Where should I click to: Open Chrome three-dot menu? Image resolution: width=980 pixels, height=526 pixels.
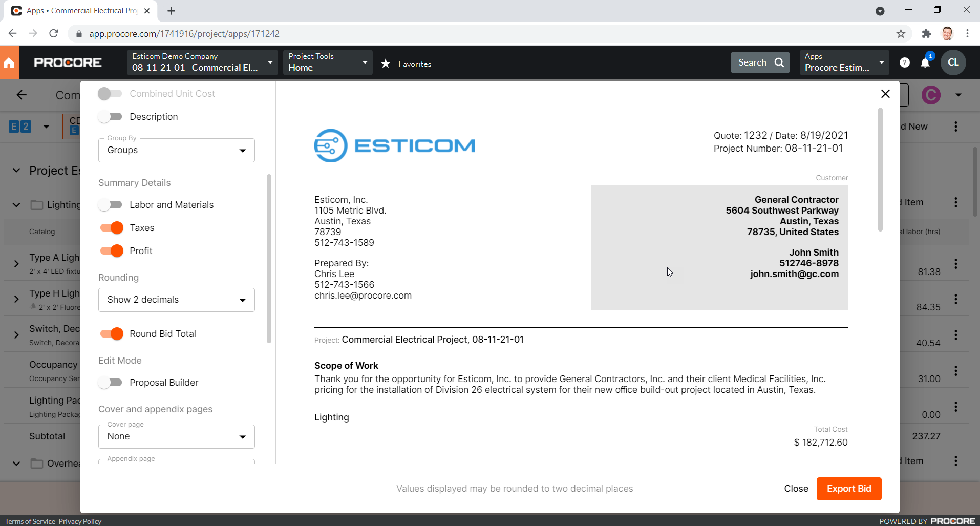967,34
